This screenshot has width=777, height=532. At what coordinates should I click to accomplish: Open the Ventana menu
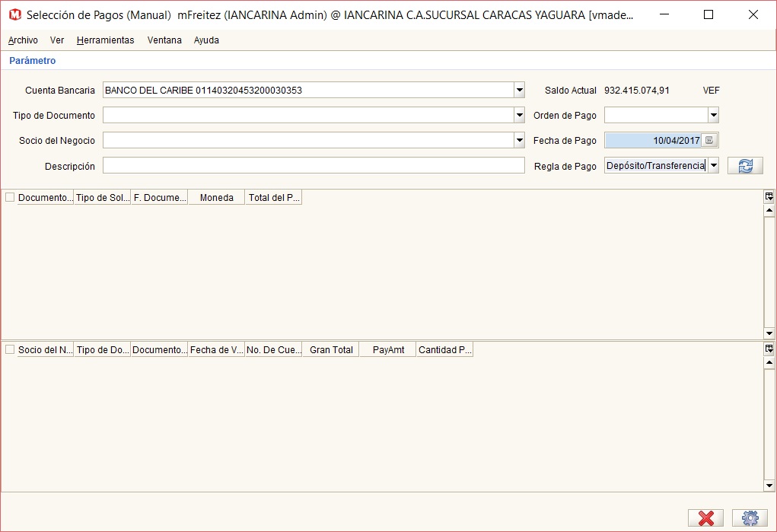(x=164, y=40)
